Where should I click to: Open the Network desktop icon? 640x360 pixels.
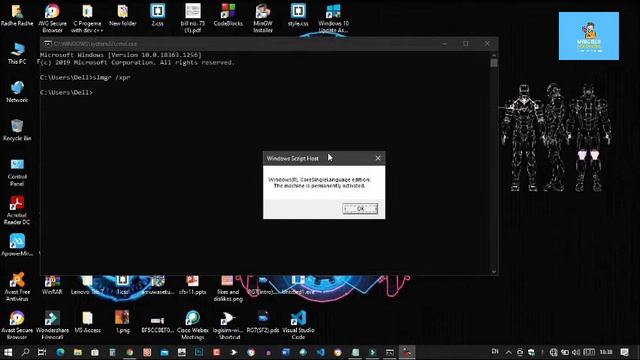17,92
